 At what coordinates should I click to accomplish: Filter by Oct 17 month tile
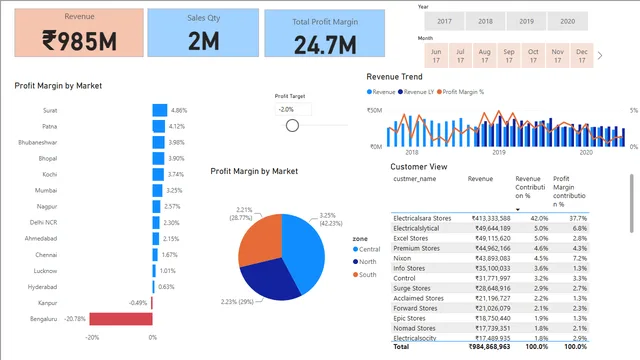[533, 56]
